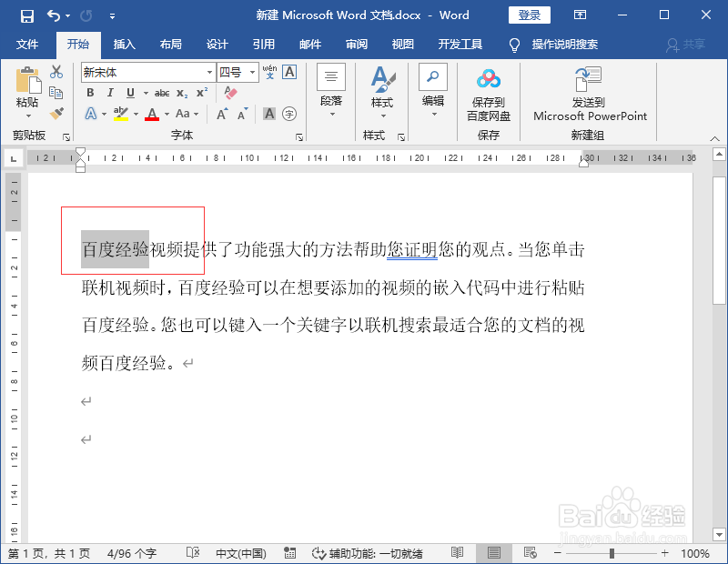Switch to the 视图 tab
Viewport: 728px width, 564px height.
point(402,44)
